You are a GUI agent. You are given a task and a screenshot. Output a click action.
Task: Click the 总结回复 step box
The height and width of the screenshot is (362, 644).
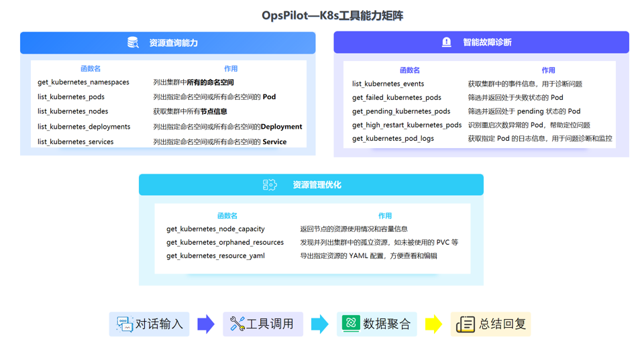pos(490,324)
